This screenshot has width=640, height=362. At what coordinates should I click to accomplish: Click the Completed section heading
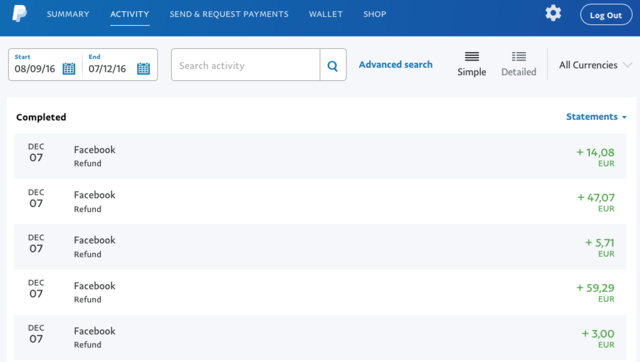pos(41,117)
